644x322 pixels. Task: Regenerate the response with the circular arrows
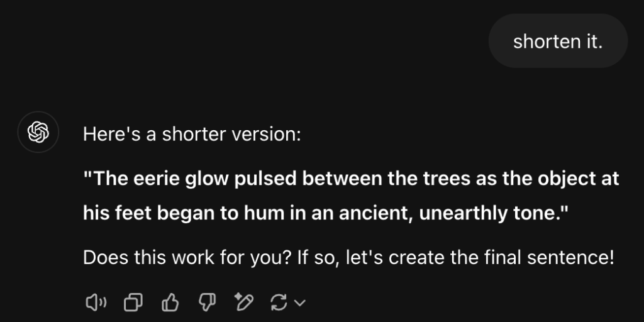coord(279,303)
